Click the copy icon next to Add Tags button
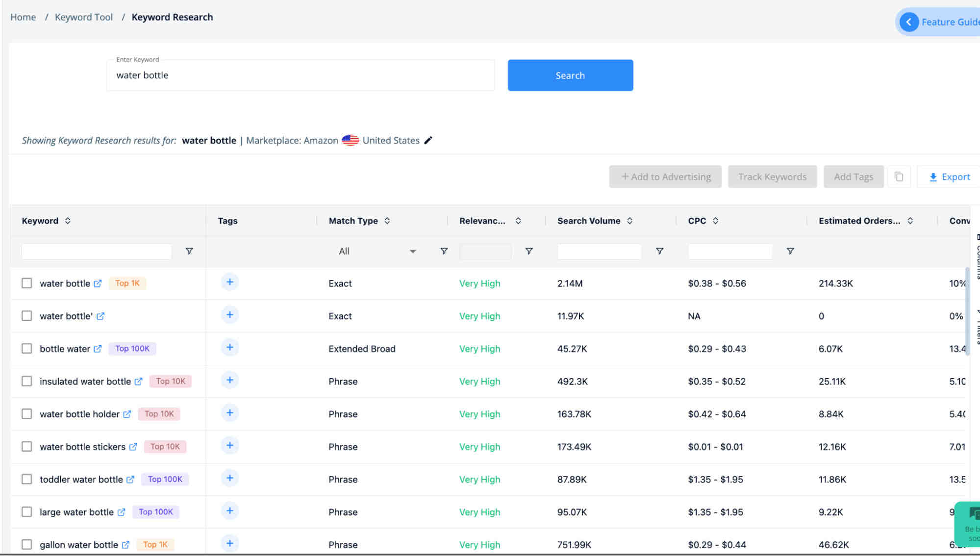This screenshot has height=556, width=980. pos(899,177)
